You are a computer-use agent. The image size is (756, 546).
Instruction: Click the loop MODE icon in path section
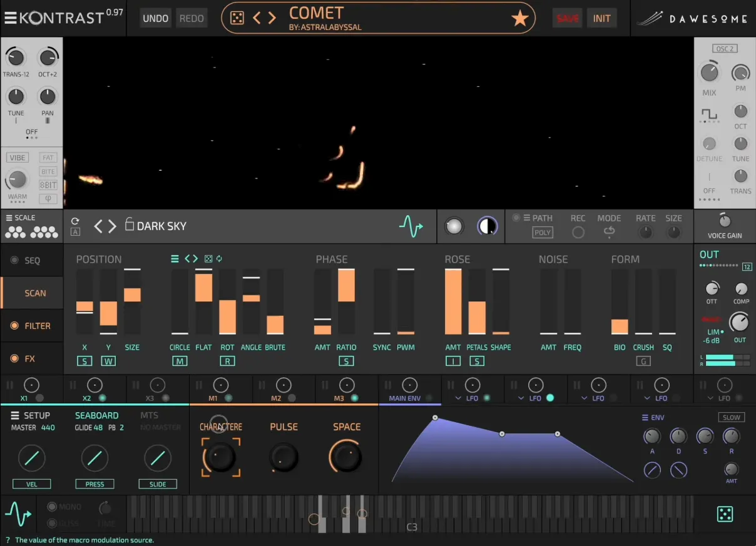pyautogui.click(x=609, y=231)
